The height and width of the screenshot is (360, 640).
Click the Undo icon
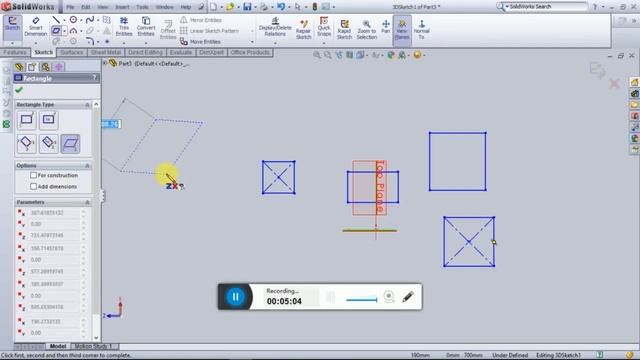[281, 7]
